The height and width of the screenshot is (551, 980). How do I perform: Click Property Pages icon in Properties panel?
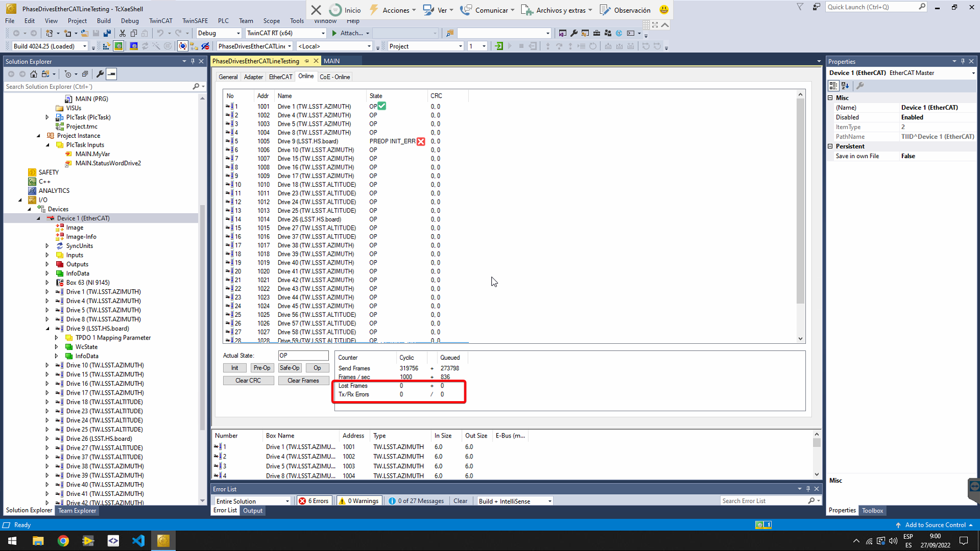[x=860, y=86]
